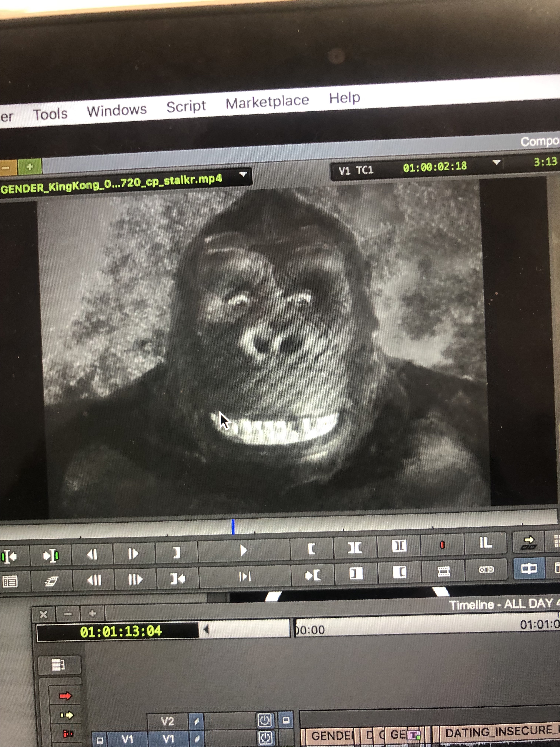Screen dimensions: 560x747
Task: Add a marker with the red marker button
Action: (442, 545)
